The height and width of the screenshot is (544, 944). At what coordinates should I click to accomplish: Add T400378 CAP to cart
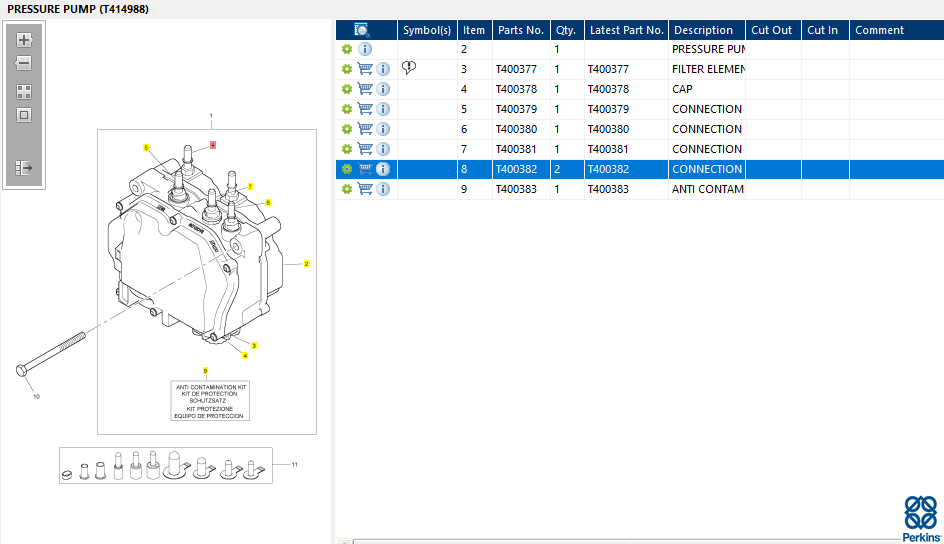click(x=365, y=88)
